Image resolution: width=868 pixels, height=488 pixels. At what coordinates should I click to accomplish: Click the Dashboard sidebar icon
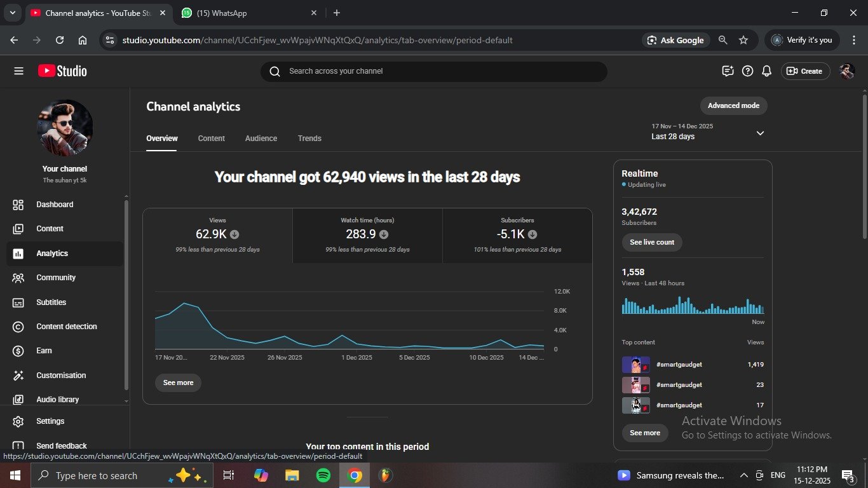[18, 205]
